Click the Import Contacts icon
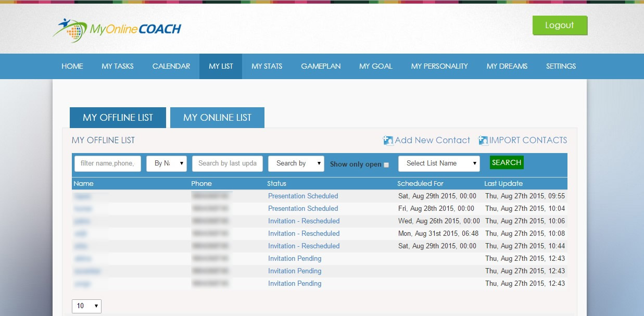The width and height of the screenshot is (644, 316). tap(483, 141)
